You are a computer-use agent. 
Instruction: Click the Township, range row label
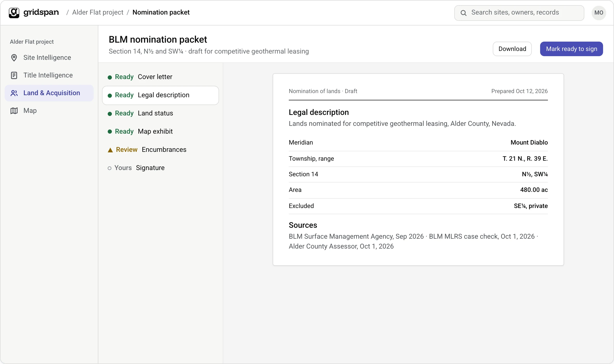pos(311,159)
